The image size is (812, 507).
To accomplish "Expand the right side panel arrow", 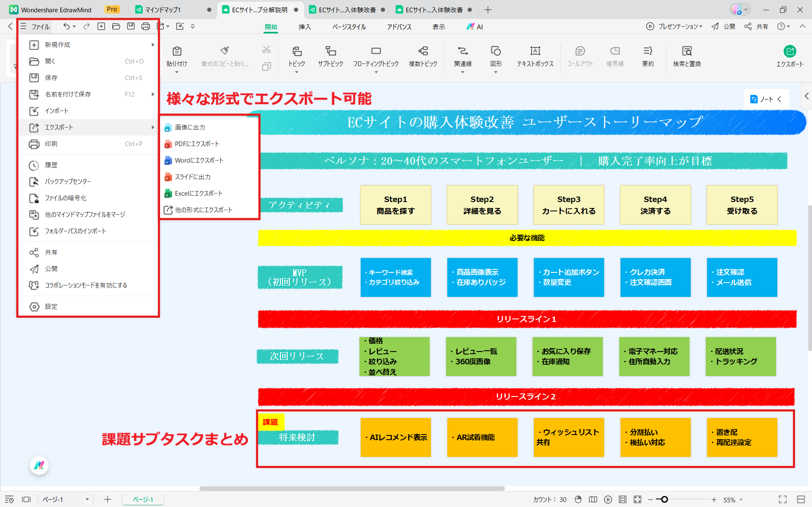I will (806, 96).
